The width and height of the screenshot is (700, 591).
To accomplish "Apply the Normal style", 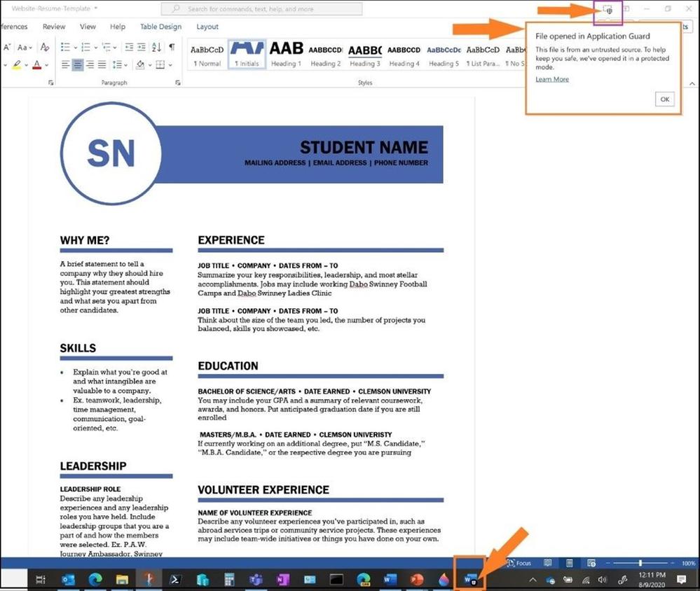I will click(207, 55).
